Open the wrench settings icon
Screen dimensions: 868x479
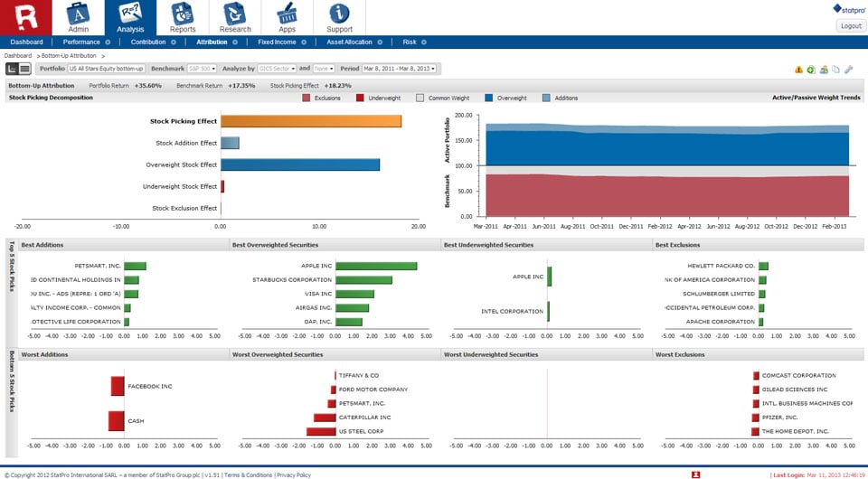(x=848, y=70)
